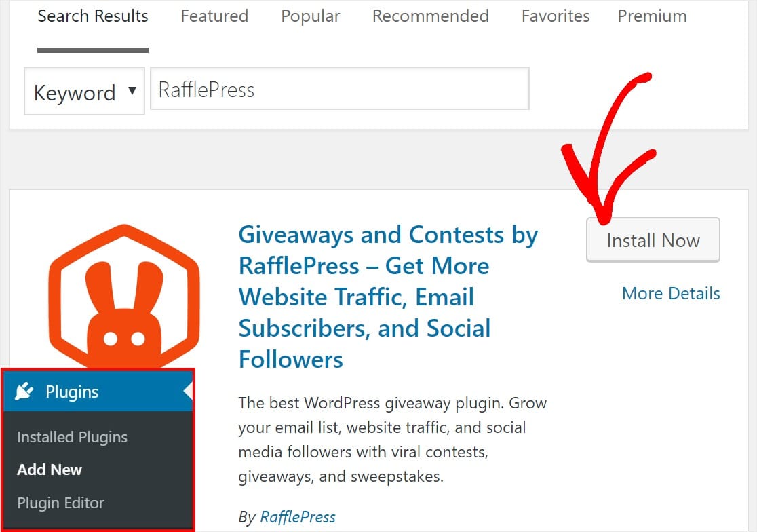The height and width of the screenshot is (532, 757).
Task: Click the Keyword dropdown arrow
Action: (x=132, y=91)
